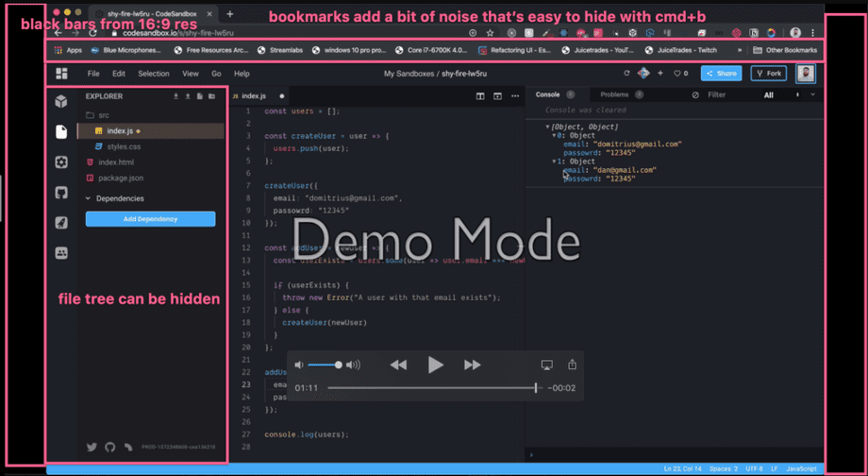Adjust the volume slider in video overlay

(x=325, y=365)
